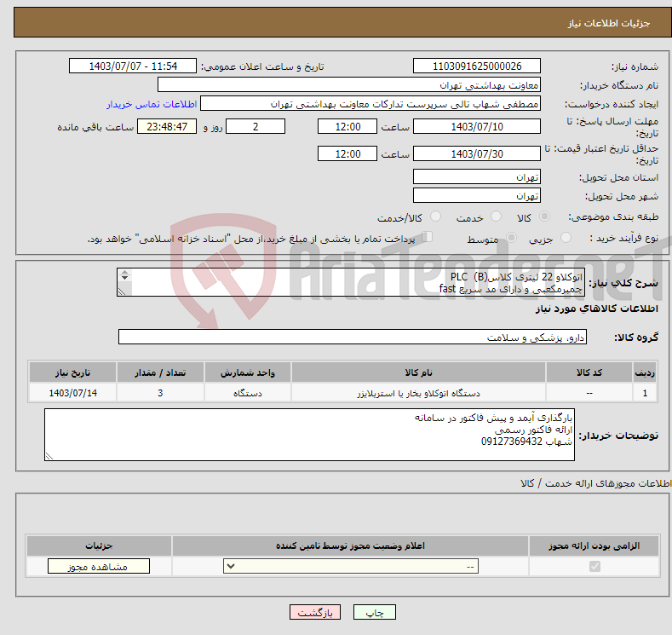Viewport: 672px width, 635px height.
Task: Click the price validity date 1403/07/30
Action: (477, 153)
